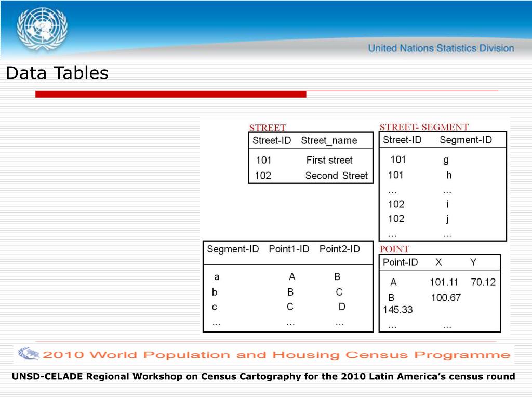Viewport: 532px width, 399px height.
Task: Click segment value 'j'
Action: tap(447, 219)
